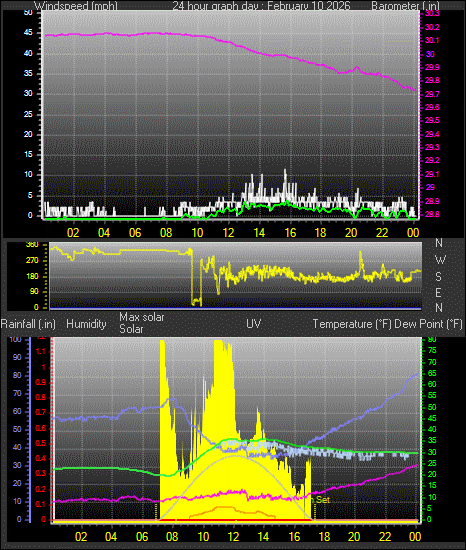This screenshot has height=550, width=466.
Task: Click the 29.1 barometer axis value
Action: click(432, 174)
